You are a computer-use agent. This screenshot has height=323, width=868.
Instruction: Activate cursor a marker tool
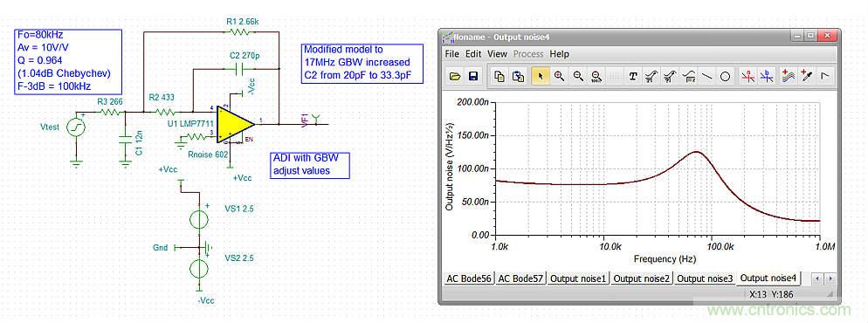click(x=747, y=76)
